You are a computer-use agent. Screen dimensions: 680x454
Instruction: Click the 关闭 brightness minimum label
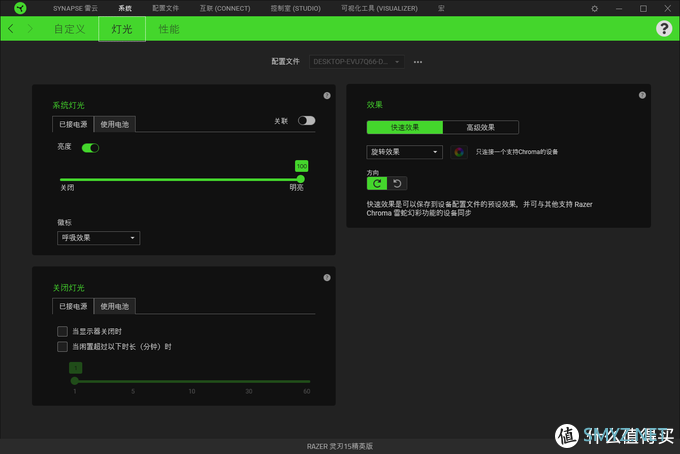[67, 188]
